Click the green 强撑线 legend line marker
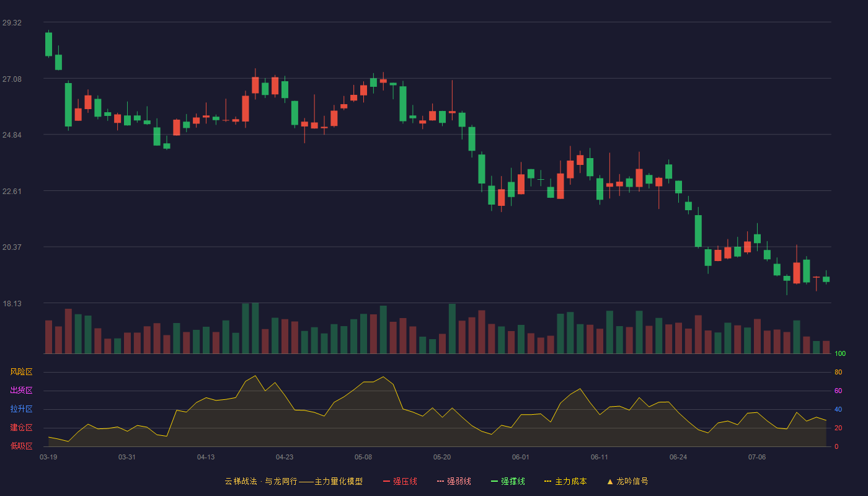Viewport: 868px width, 496px height. (x=494, y=481)
